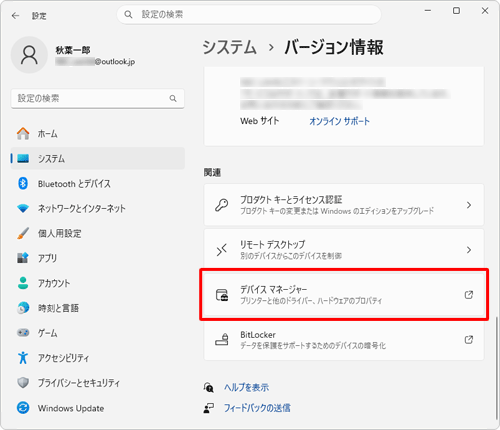Select 時刻と言語 in the sidebar
500x430 pixels.
click(97, 308)
